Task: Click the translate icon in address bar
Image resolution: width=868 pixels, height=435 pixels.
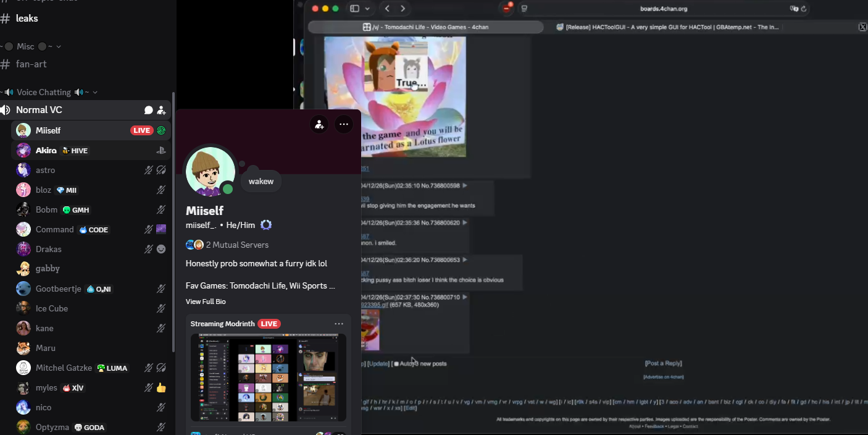Action: tap(794, 9)
